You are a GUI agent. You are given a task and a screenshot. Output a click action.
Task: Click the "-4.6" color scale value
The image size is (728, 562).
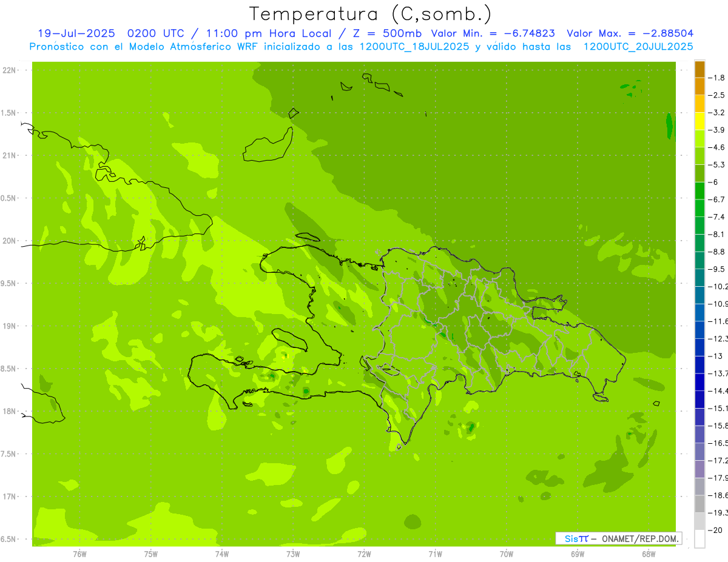(717, 147)
